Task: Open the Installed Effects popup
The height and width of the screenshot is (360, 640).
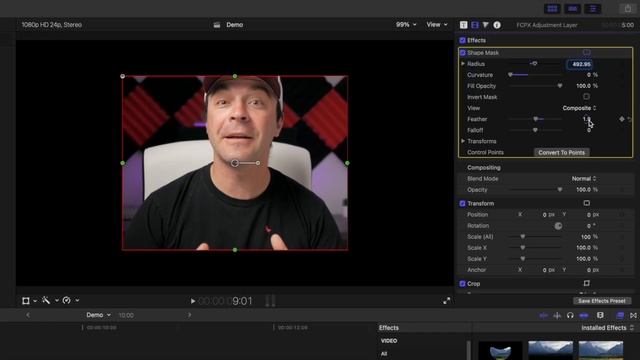Action: 607,328
